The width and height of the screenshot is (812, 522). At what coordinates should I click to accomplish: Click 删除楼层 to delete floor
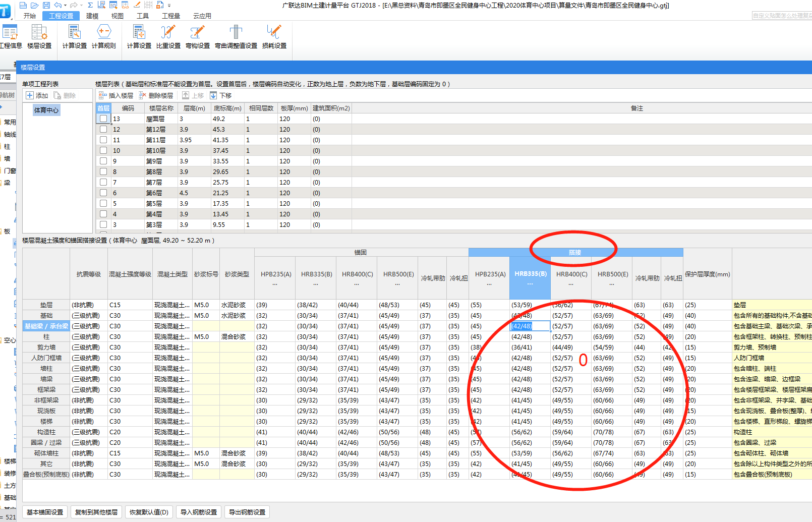[156, 95]
